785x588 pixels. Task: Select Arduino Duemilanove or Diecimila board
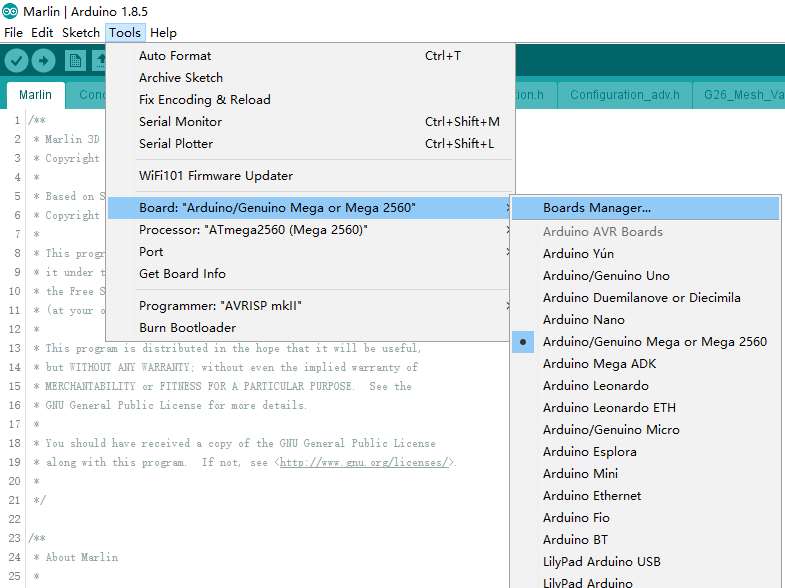click(645, 298)
